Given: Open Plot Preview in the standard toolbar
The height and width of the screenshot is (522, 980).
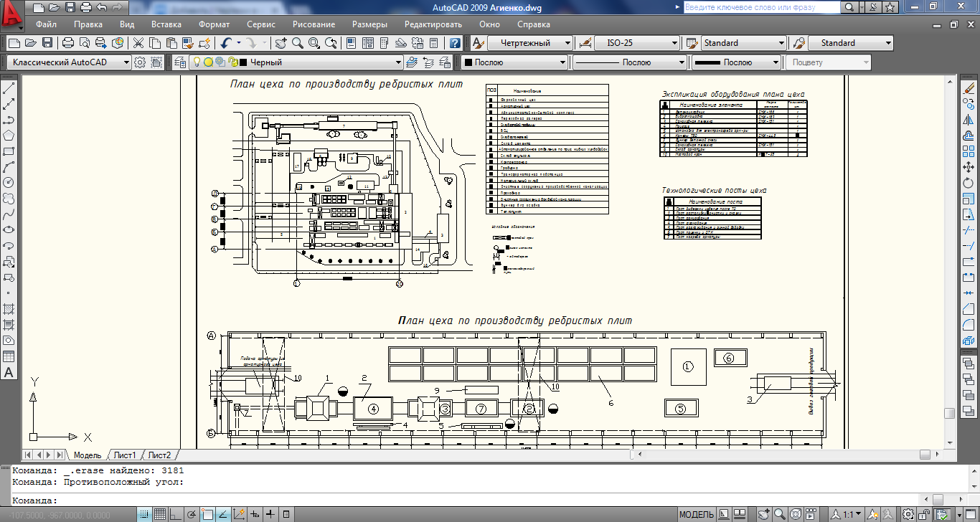Looking at the screenshot, I should point(85,43).
